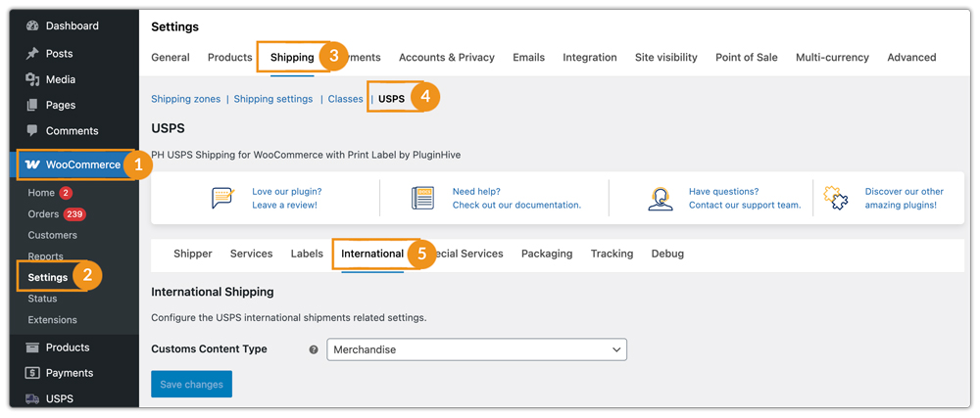This screenshot has width=980, height=418.
Task: Click the Leave a review link
Action: 284,206
